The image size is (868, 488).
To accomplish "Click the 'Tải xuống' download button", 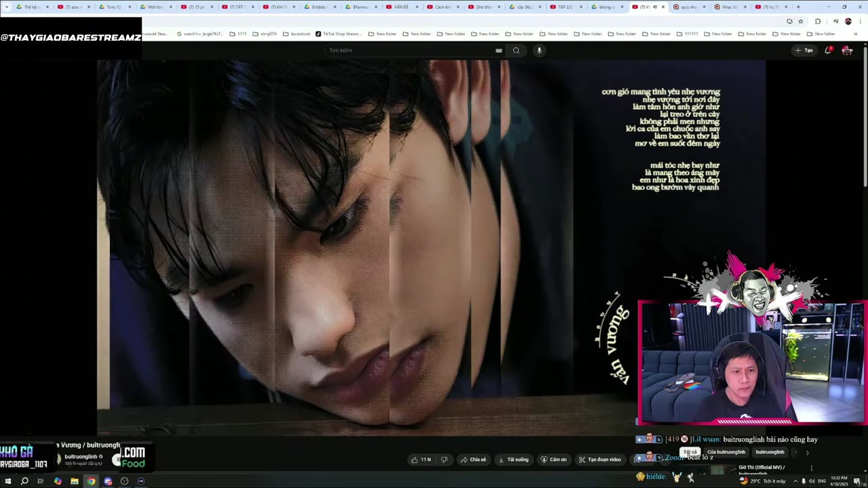I will pos(513,460).
